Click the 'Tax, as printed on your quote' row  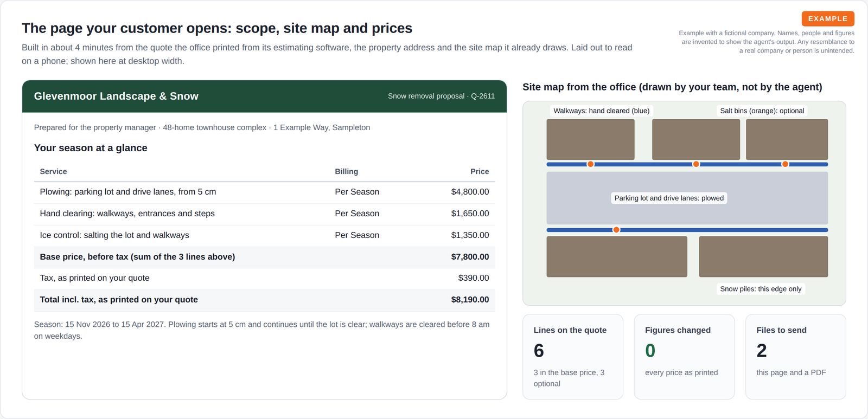tap(264, 278)
